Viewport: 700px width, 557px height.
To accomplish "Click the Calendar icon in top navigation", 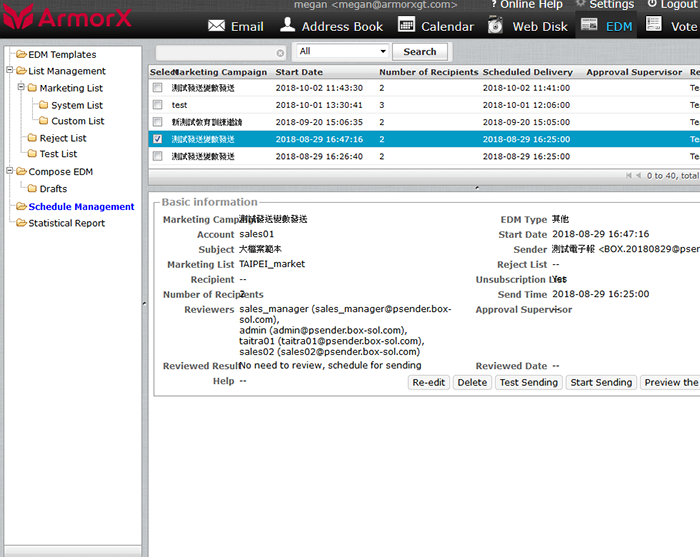I will pos(406,25).
